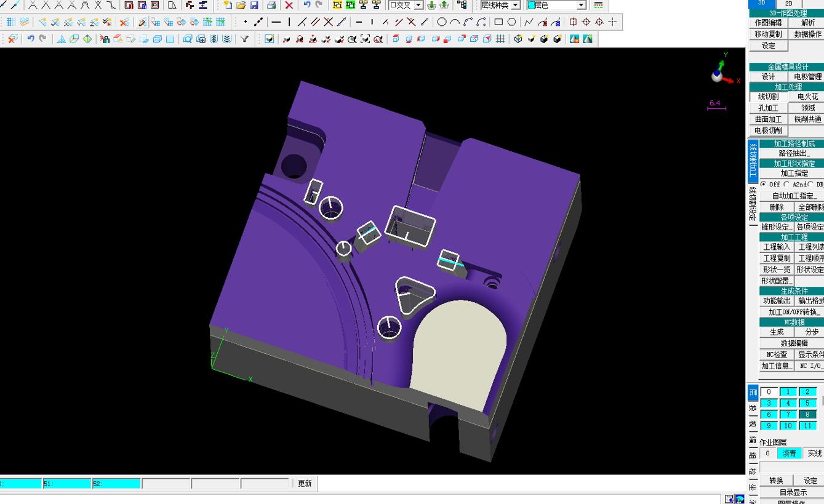Click the 线切割 button
This screenshot has width=824, height=504.
[x=769, y=97]
